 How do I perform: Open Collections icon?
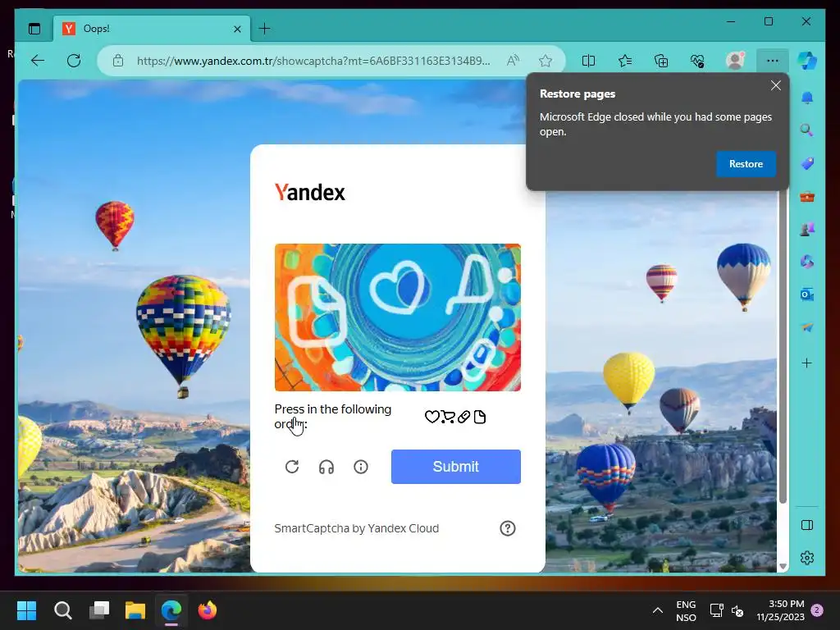pos(661,61)
